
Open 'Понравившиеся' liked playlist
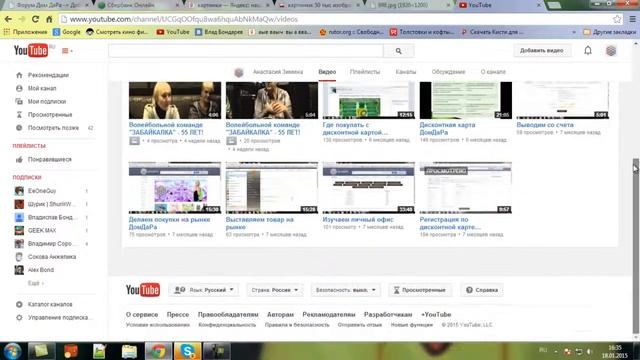[x=49, y=160]
